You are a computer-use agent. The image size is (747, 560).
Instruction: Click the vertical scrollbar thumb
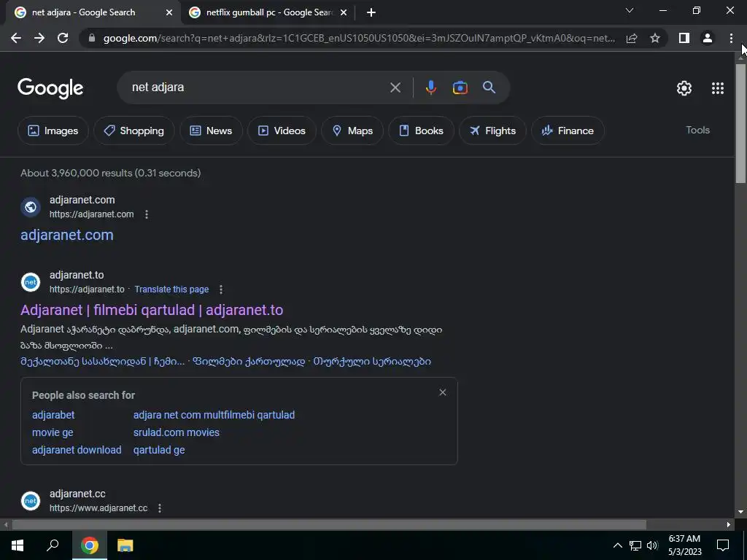click(x=740, y=123)
